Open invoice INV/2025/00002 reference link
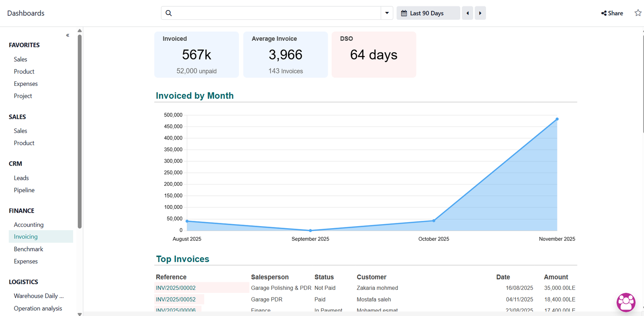 click(175, 288)
